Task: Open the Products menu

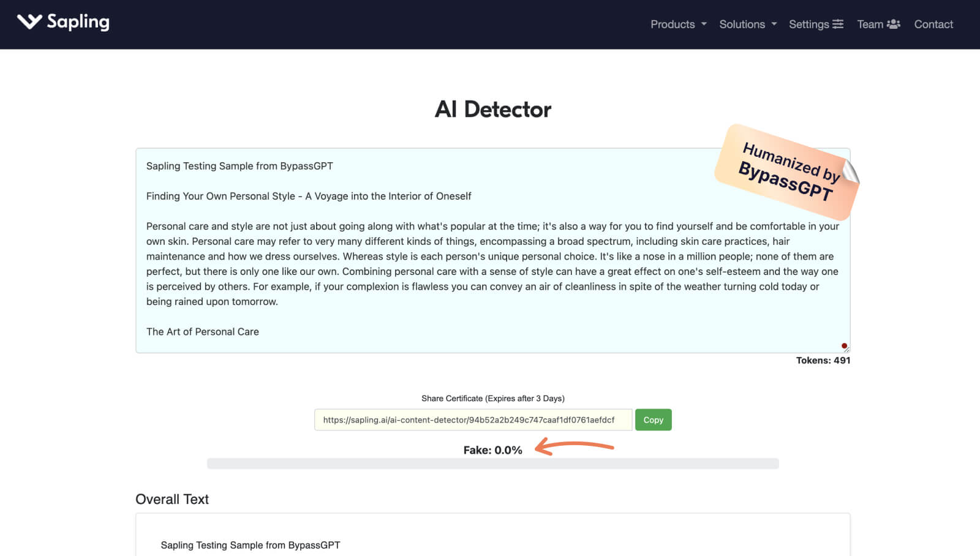Action: [672, 24]
